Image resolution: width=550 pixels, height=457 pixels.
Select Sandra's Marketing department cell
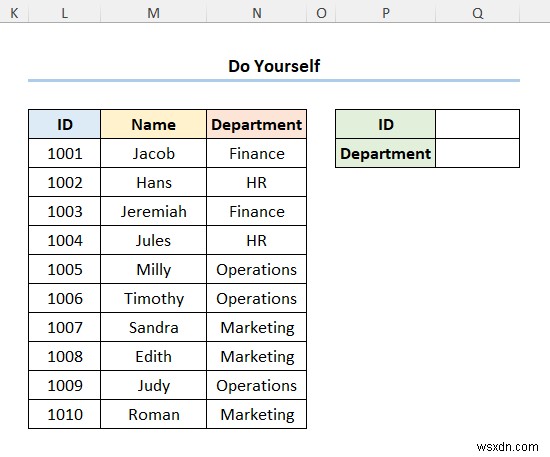click(x=256, y=328)
